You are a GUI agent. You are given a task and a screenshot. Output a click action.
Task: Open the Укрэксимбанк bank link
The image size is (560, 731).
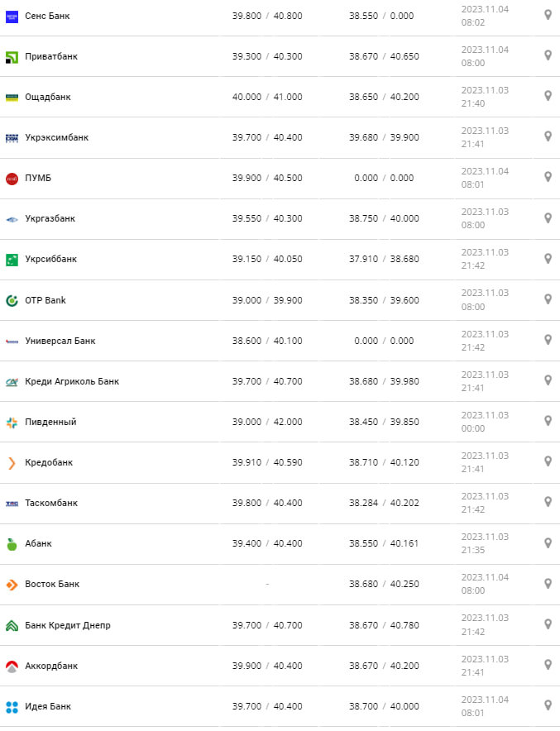(56, 137)
